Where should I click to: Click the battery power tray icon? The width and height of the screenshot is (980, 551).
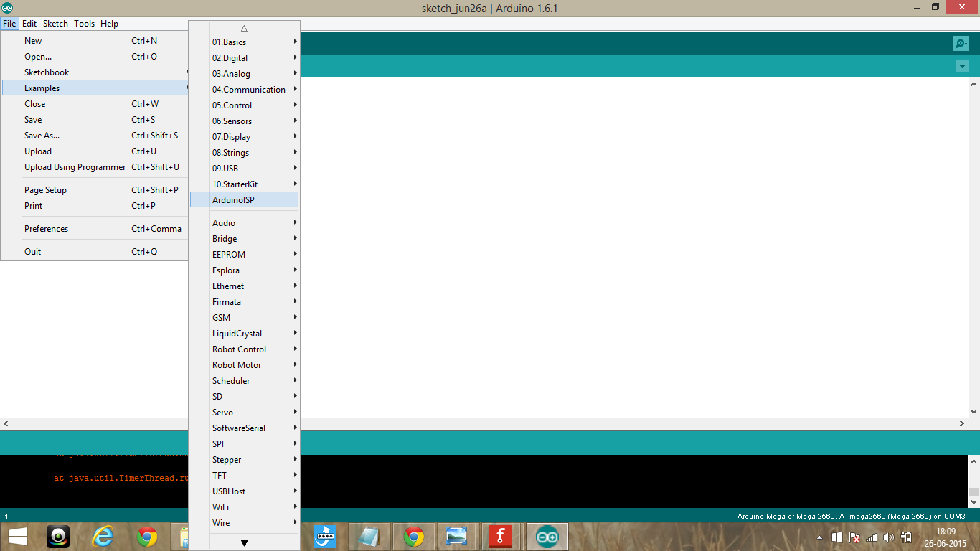click(x=906, y=537)
